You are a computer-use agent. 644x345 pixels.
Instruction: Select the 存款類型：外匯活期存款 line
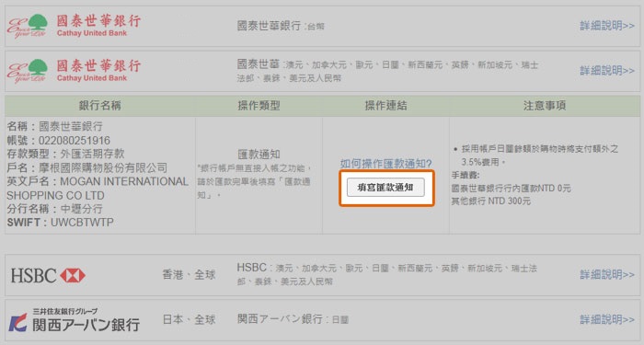65,154
